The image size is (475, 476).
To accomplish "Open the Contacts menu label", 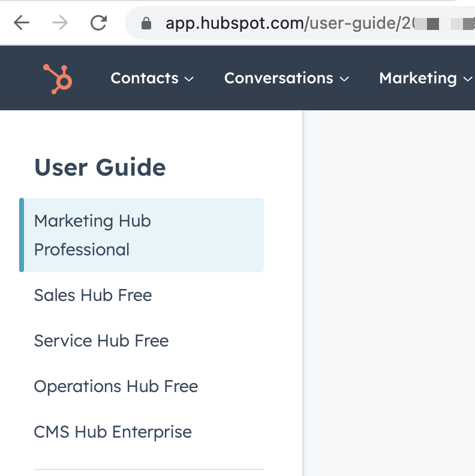I will point(145,79).
